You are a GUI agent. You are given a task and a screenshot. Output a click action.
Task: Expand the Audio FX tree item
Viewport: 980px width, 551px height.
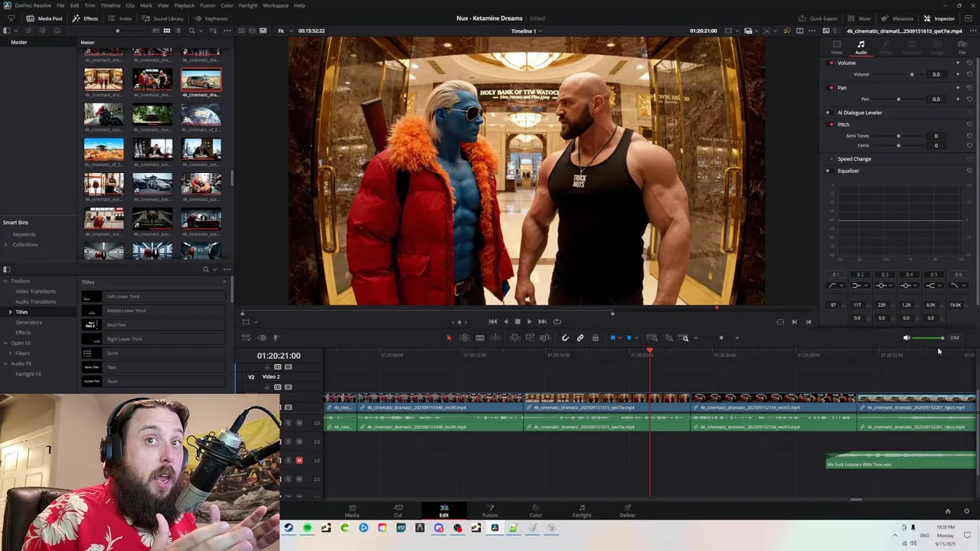pos(5,364)
